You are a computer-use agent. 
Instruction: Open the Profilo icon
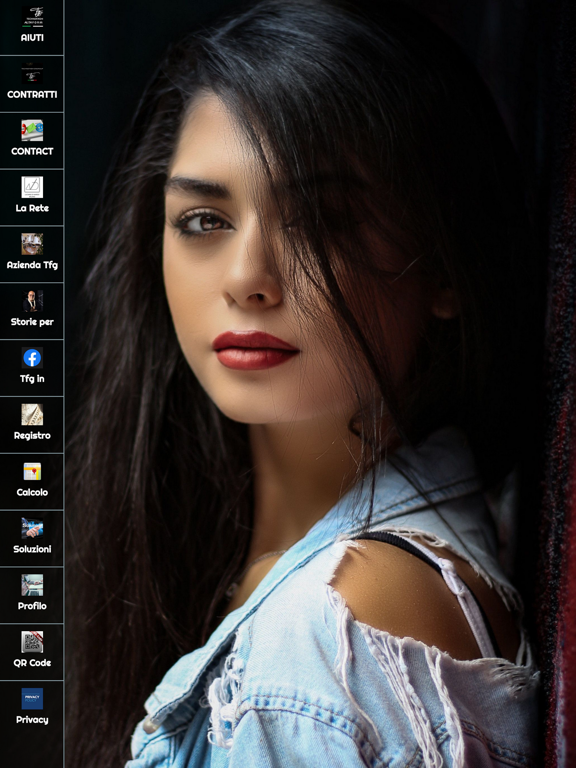click(x=32, y=585)
